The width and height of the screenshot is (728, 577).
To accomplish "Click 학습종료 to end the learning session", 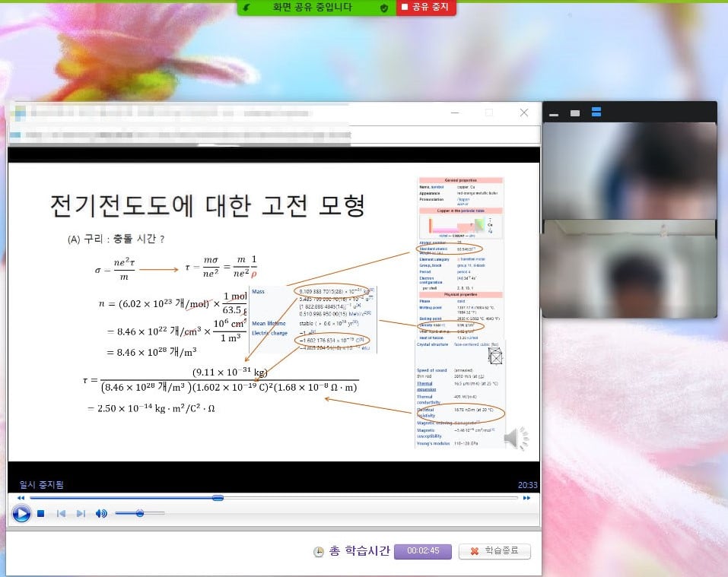I will coord(494,551).
